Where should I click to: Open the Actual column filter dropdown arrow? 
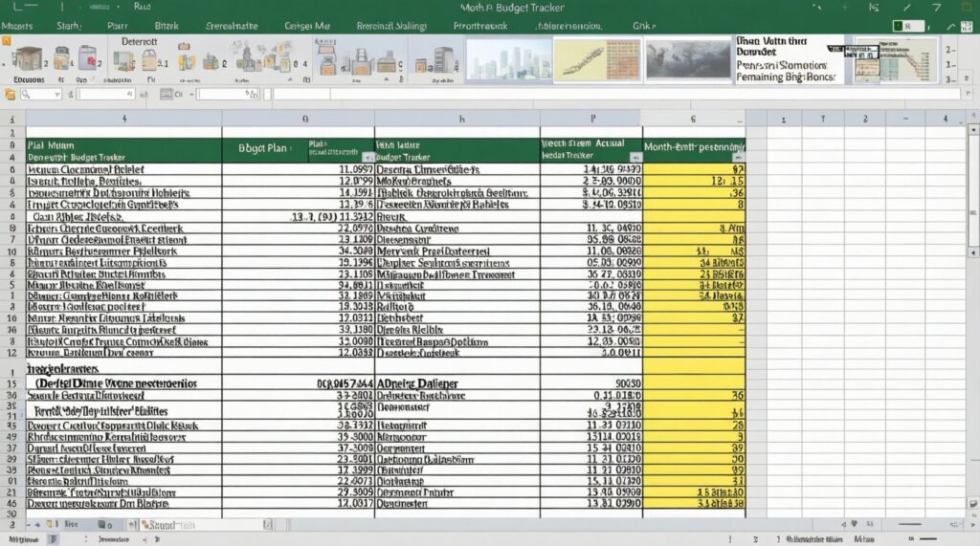[635, 156]
